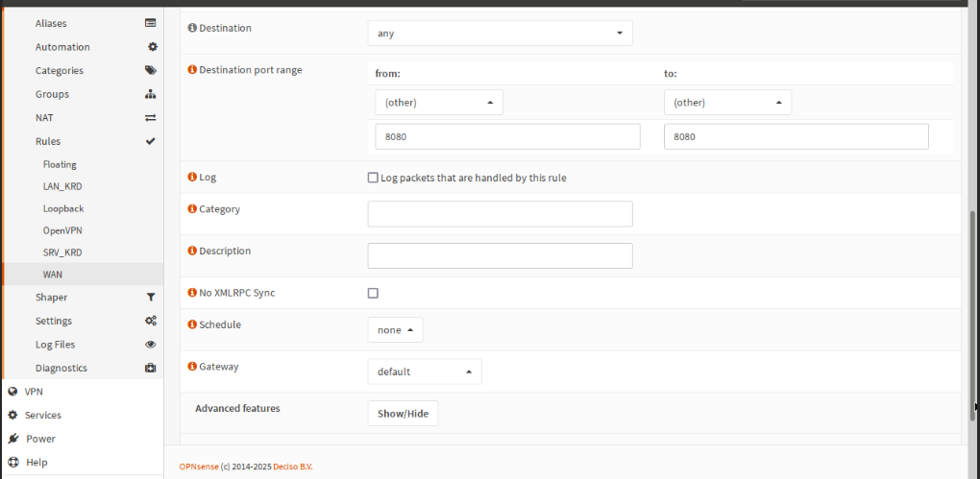Screen dimensions: 980x479
Task: Click the Log Files eye icon
Action: tap(150, 345)
